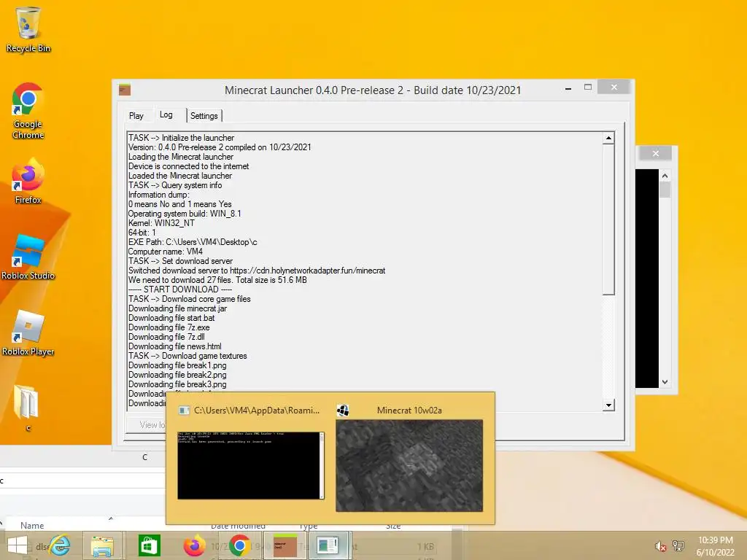Open the Recycle Bin desktop icon
Image resolution: width=747 pixels, height=560 pixels.
(x=28, y=28)
